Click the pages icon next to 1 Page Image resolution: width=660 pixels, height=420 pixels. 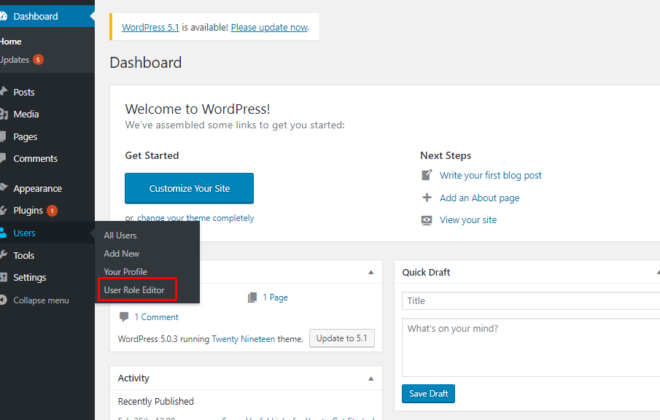point(252,298)
